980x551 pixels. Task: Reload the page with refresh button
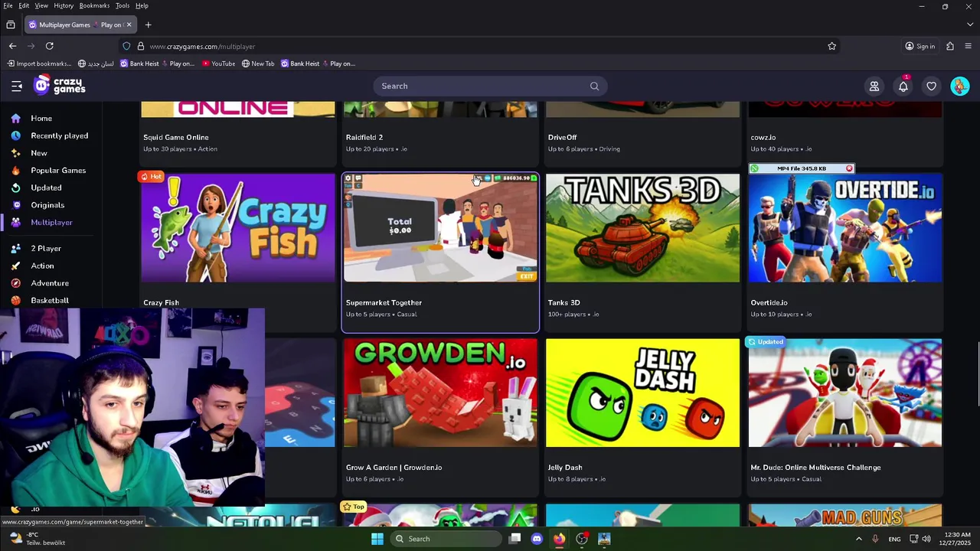coord(50,46)
